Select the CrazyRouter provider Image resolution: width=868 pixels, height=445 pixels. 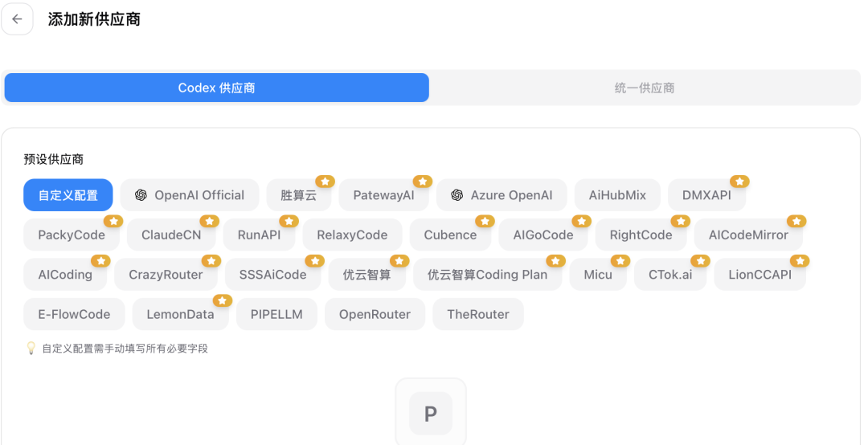point(166,275)
